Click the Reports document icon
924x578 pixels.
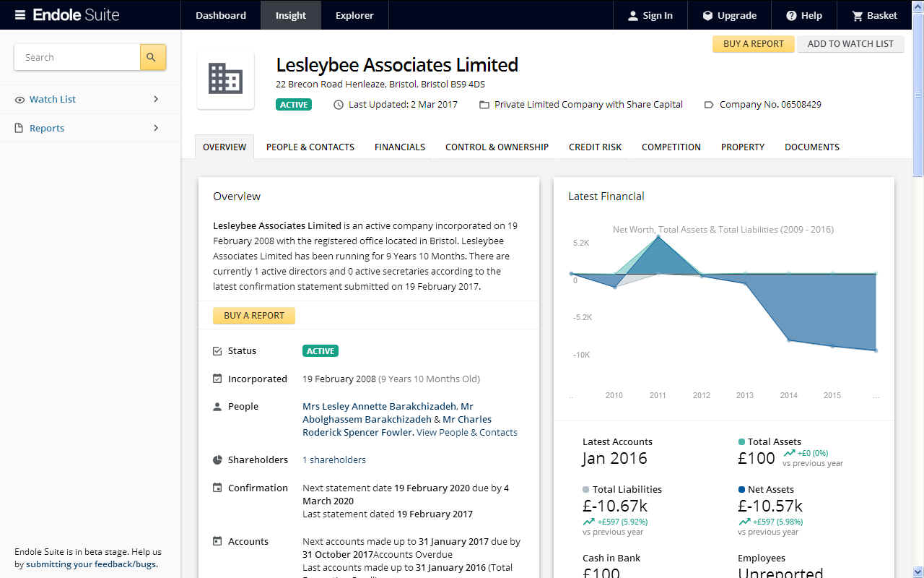coord(19,129)
